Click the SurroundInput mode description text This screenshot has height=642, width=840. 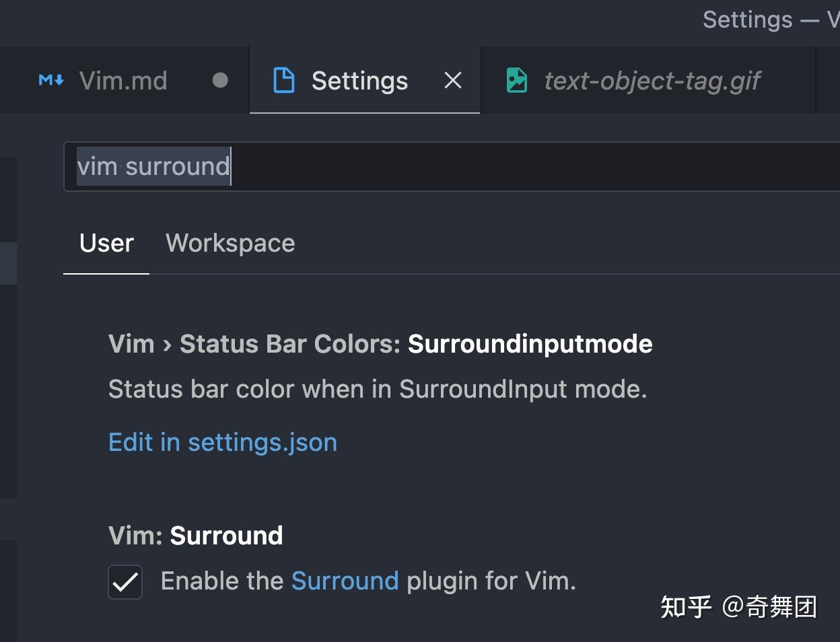click(x=377, y=389)
